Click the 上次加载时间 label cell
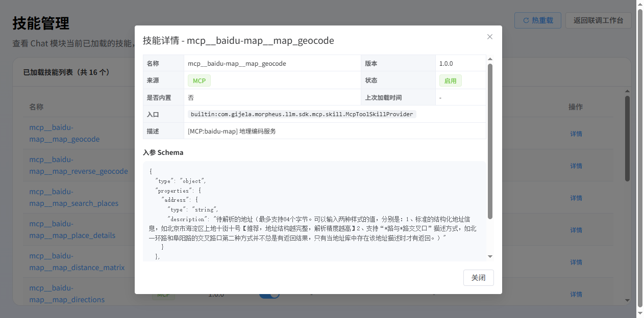Image resolution: width=644 pixels, height=318 pixels. tap(398, 97)
